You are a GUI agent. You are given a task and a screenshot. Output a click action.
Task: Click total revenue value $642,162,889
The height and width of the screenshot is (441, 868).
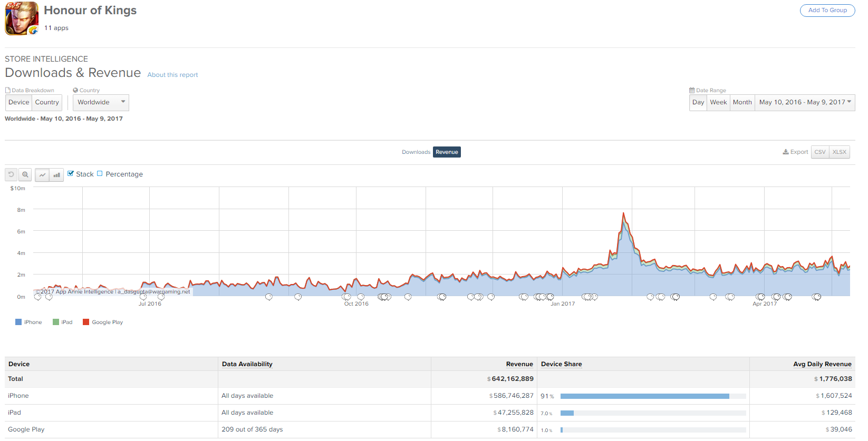point(510,379)
